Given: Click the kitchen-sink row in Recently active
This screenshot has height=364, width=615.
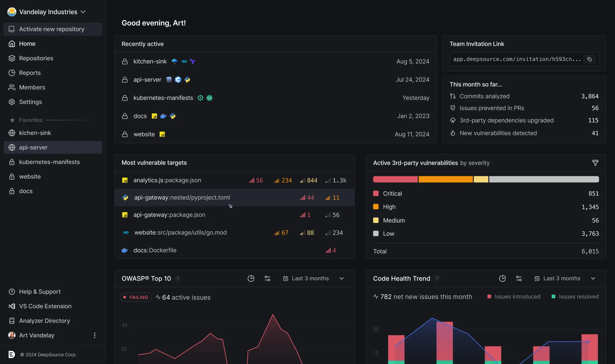Looking at the screenshot, I should click(150, 61).
